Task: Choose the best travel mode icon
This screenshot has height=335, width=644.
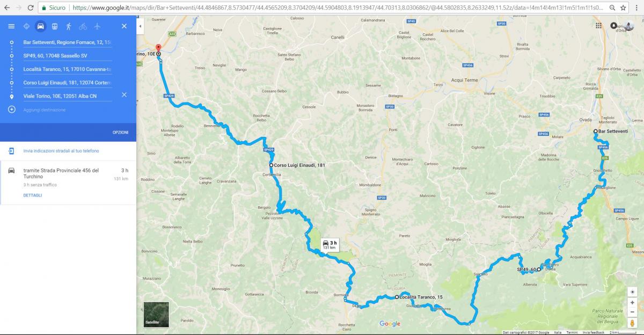Action: pyautogui.click(x=26, y=26)
